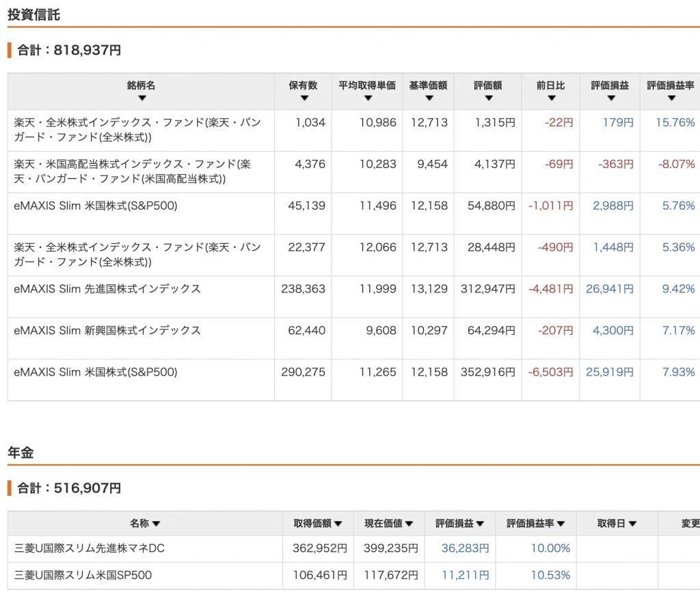Screen dimensions: 700x606
Task: Click average cost 10,986
Action: (378, 123)
